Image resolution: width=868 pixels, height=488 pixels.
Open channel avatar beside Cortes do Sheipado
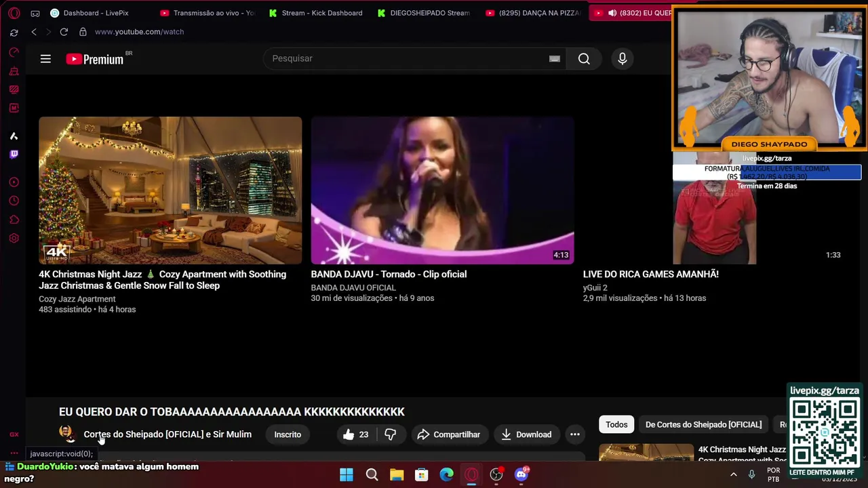(66, 432)
